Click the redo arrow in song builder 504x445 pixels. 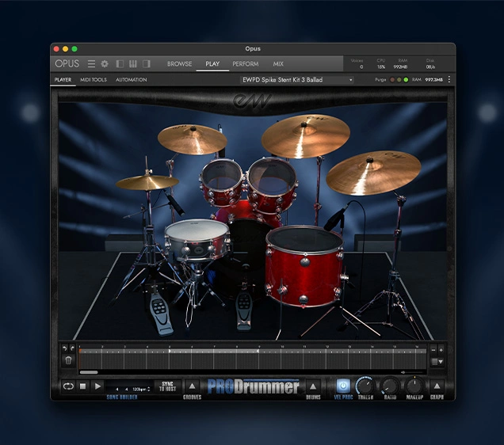pyautogui.click(x=72, y=348)
